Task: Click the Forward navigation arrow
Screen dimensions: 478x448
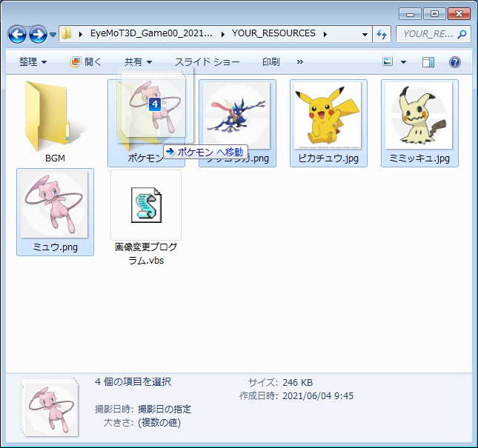Action: 38,34
